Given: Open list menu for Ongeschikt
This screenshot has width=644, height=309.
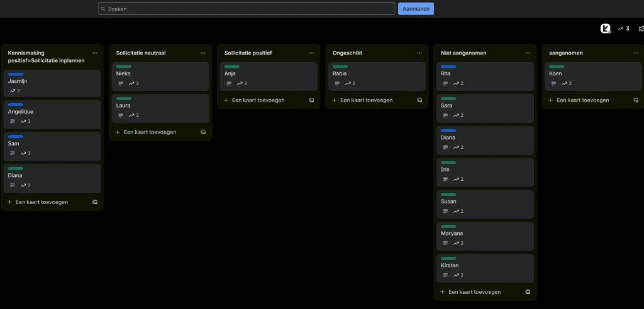Looking at the screenshot, I should (419, 53).
